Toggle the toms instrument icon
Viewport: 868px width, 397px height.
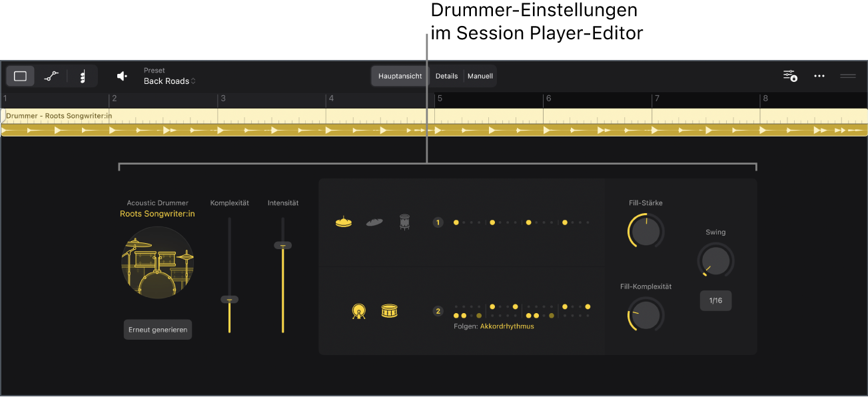coord(404,222)
